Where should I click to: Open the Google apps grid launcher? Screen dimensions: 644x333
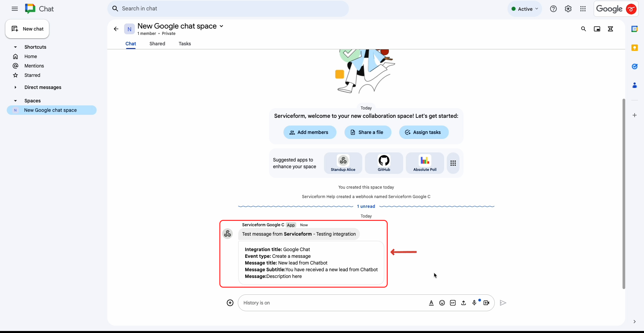pos(583,9)
